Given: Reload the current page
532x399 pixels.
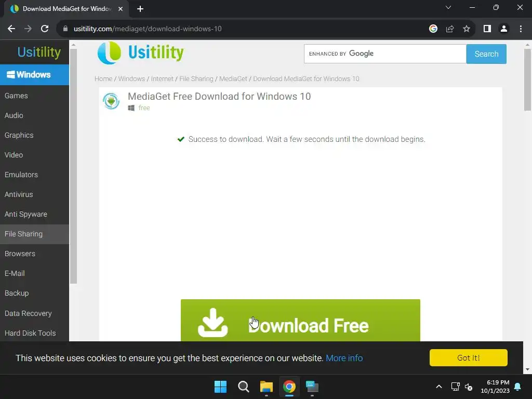Looking at the screenshot, I should [45, 29].
